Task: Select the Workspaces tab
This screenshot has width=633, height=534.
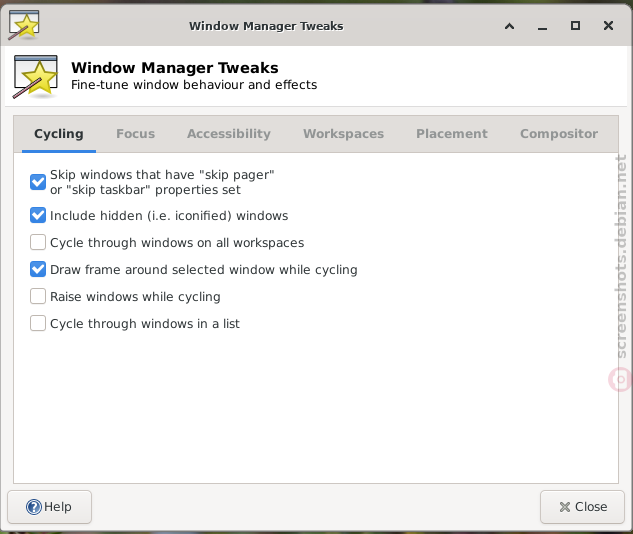Action: click(344, 134)
